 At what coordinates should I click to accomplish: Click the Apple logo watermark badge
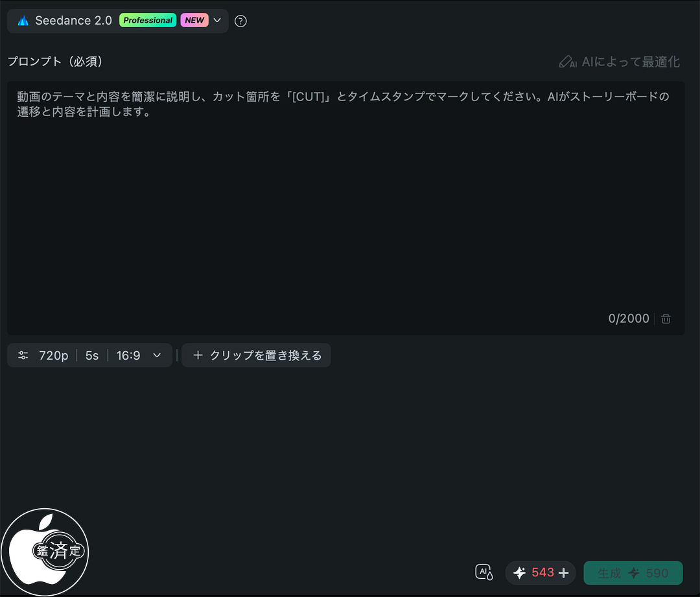pyautogui.click(x=44, y=554)
